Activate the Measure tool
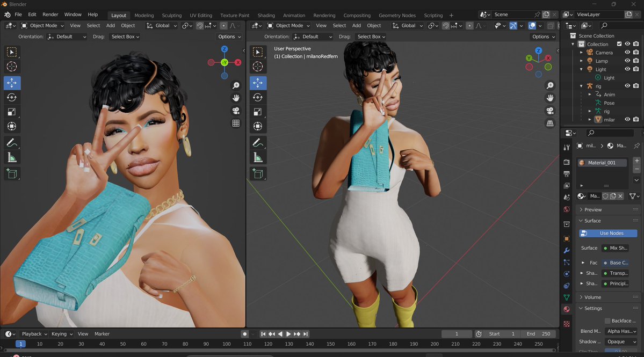Screen dimensions: 644x357 coord(11,157)
